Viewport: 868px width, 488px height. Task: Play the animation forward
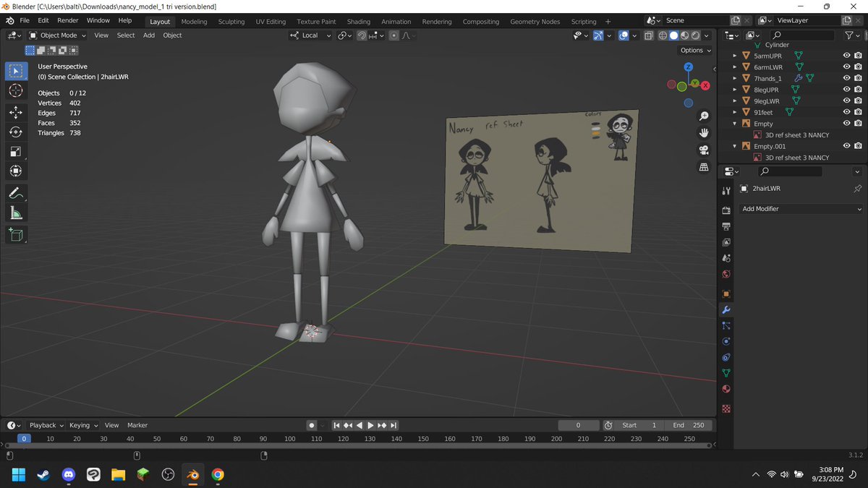[371, 425]
